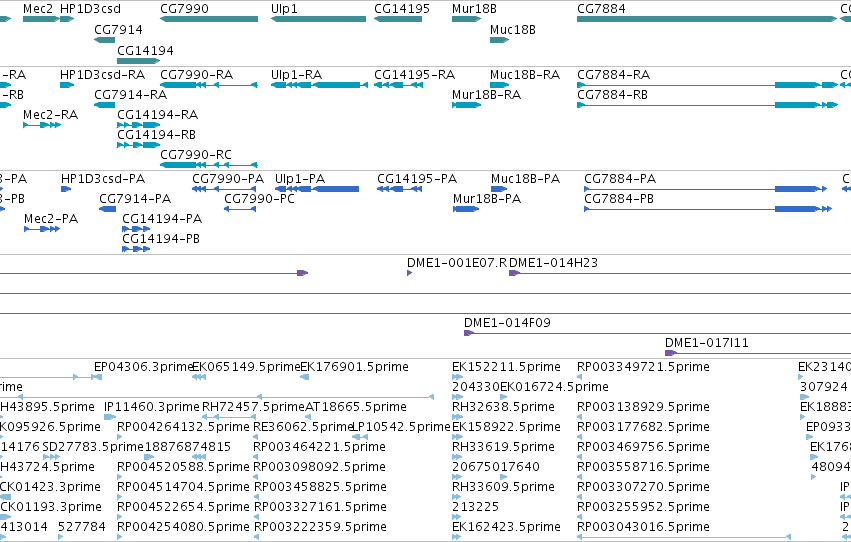Image resolution: width=851 pixels, height=542 pixels.
Task: Select the CG7990-PA protein label
Action: [228, 178]
